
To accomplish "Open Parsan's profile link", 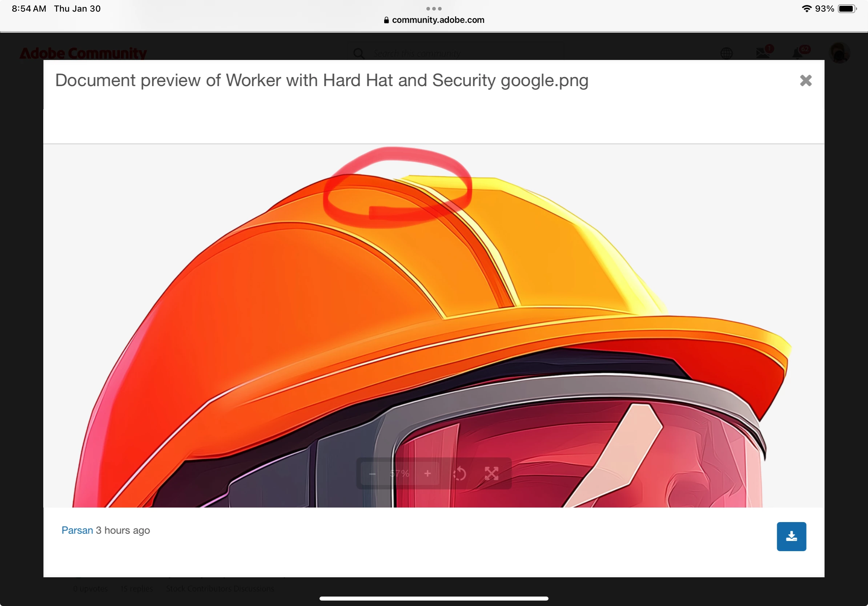I will click(77, 530).
